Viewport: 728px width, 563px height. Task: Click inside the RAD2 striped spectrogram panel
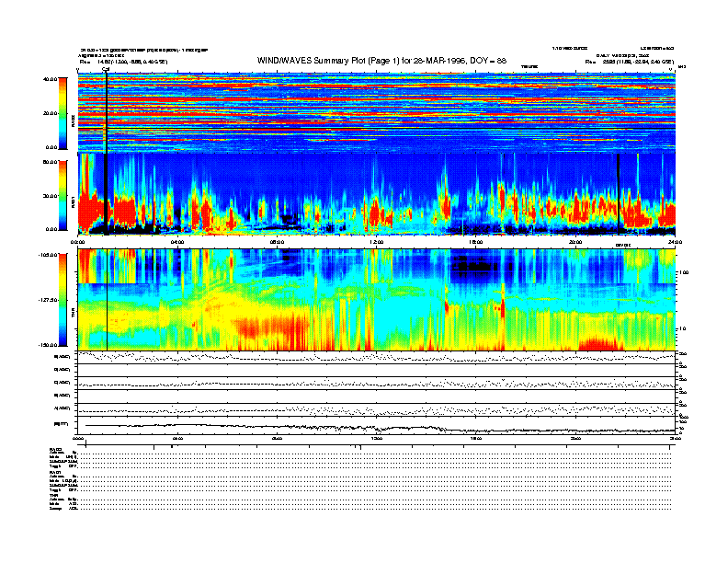(x=377, y=112)
